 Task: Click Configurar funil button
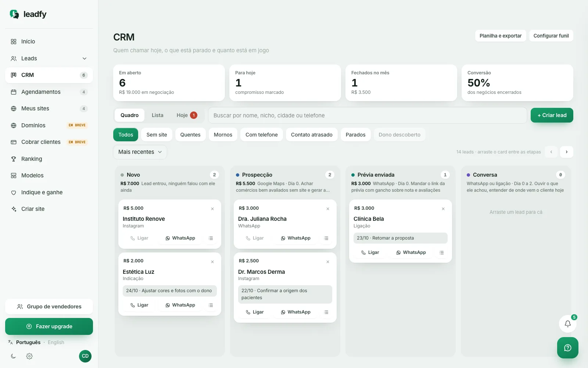pyautogui.click(x=551, y=36)
